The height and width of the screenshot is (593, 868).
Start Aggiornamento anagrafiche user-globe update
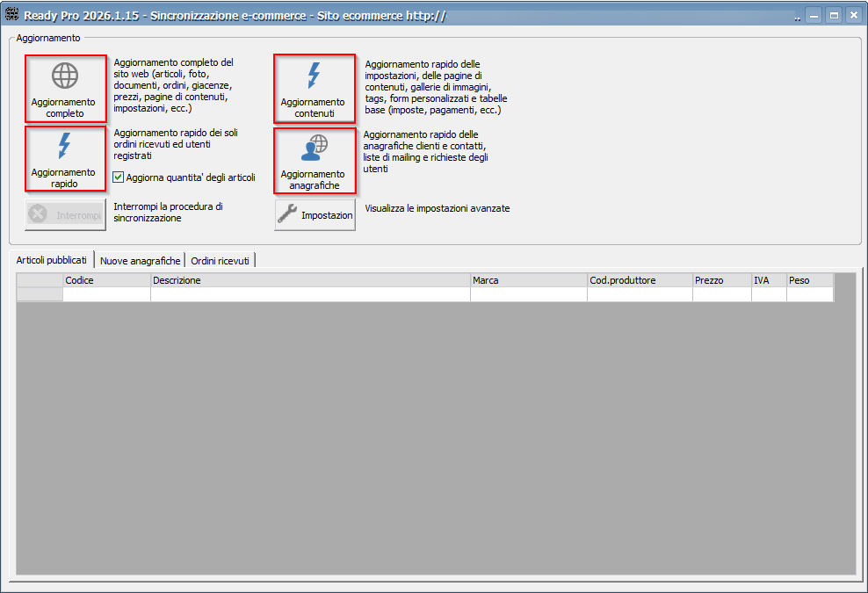pos(314,161)
